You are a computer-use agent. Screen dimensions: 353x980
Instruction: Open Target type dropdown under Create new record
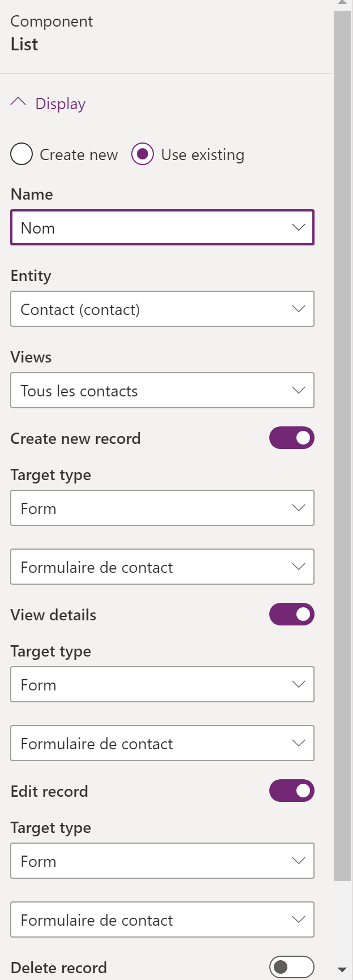pos(162,508)
